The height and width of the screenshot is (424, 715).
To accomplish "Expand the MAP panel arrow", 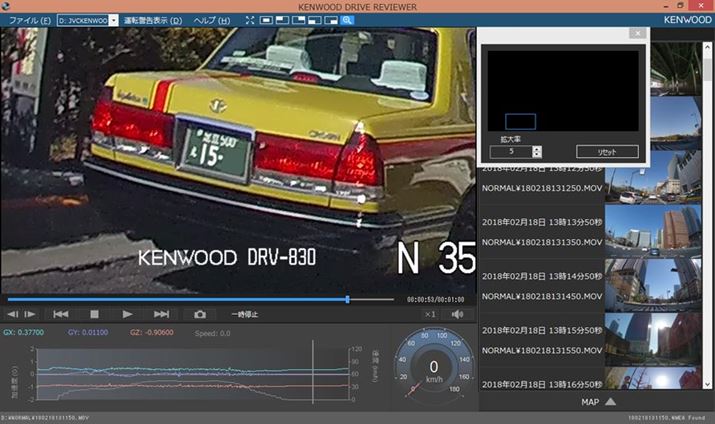I will (x=611, y=402).
